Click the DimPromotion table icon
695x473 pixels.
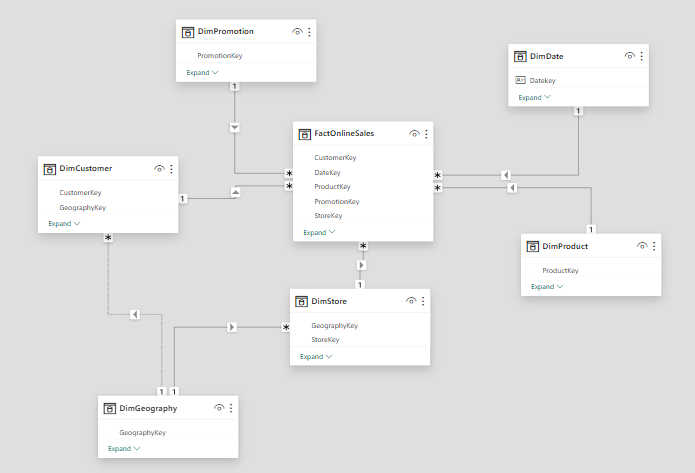tap(187, 32)
